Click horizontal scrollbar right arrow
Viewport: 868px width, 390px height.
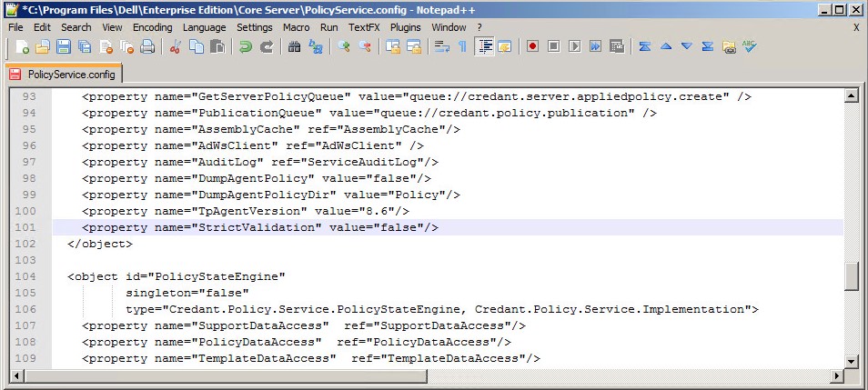(x=838, y=376)
